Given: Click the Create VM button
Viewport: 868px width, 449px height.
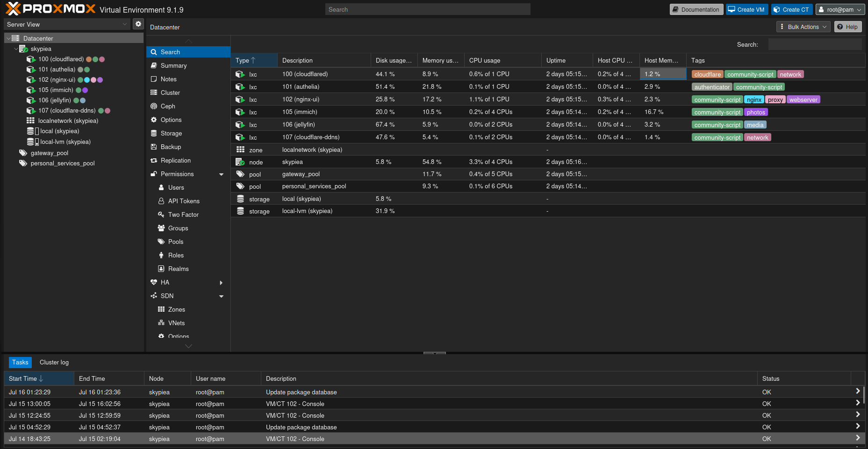Looking at the screenshot, I should coord(747,9).
